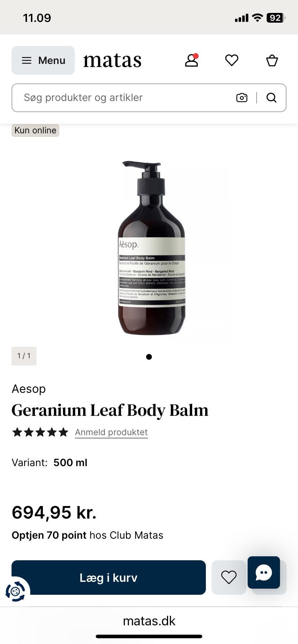Tap the 500 ml variant label
Viewport: 298px width, 644px height.
click(x=70, y=463)
